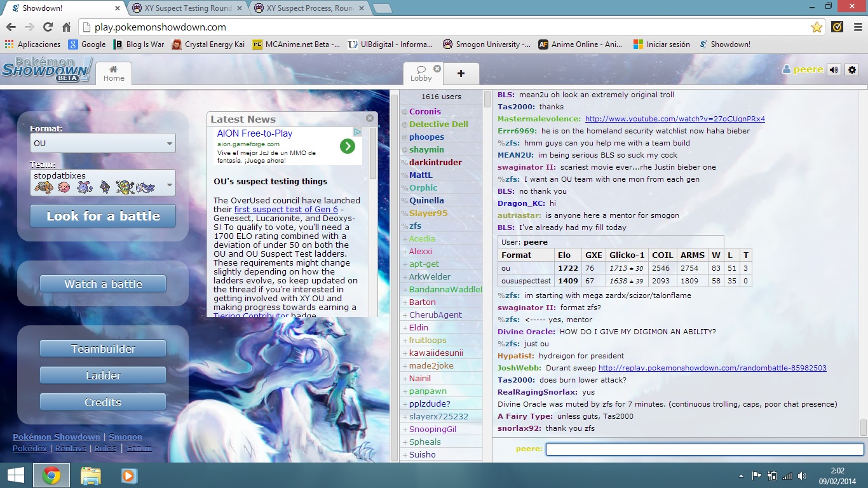Image resolution: width=868 pixels, height=488 pixels.
Task: Open the Smogon University bookmark
Action: pyautogui.click(x=487, y=44)
